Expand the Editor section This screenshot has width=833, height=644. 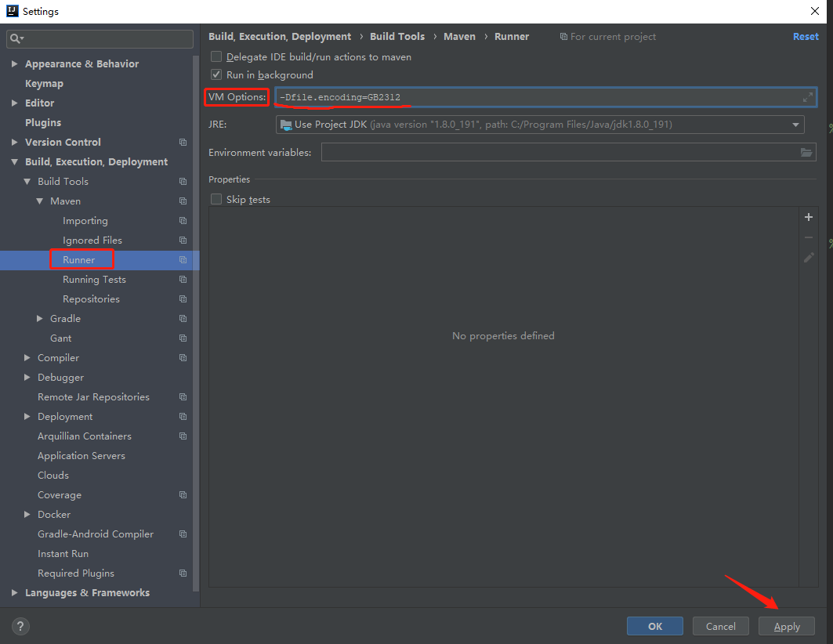point(14,103)
